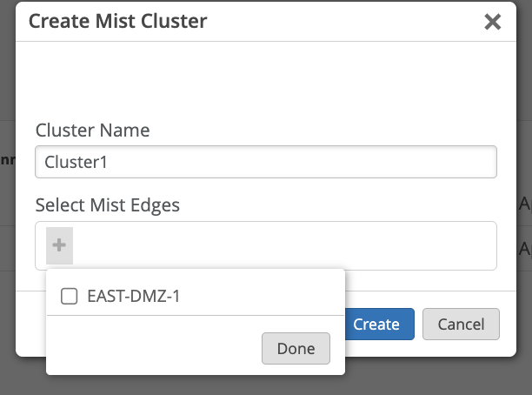Click the blue Create button

coord(377,324)
